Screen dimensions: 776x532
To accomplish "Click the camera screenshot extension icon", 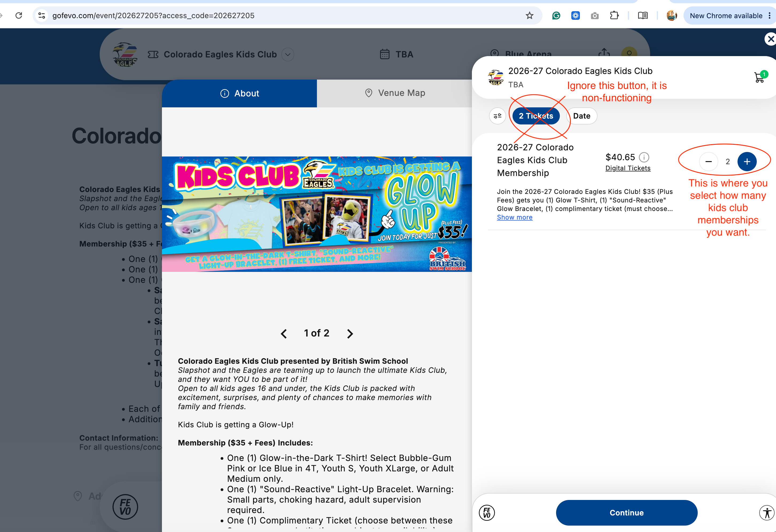I will point(594,16).
